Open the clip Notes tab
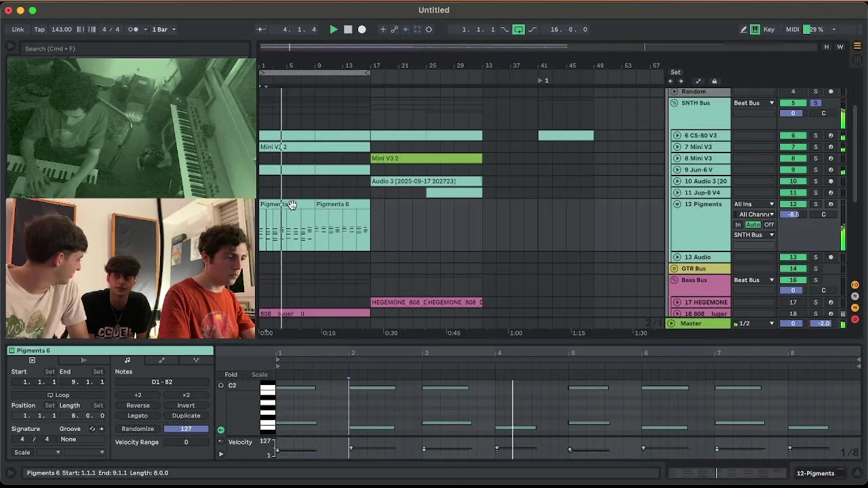This screenshot has height=488, width=868. [127, 360]
